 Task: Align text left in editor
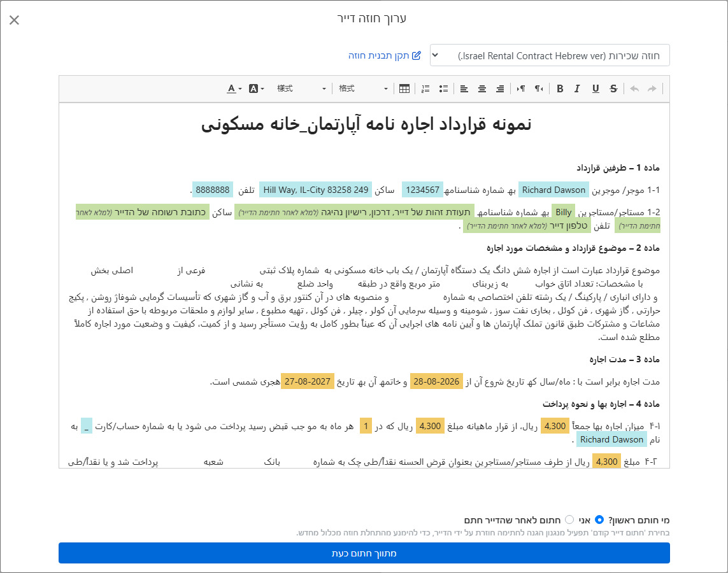click(464, 88)
